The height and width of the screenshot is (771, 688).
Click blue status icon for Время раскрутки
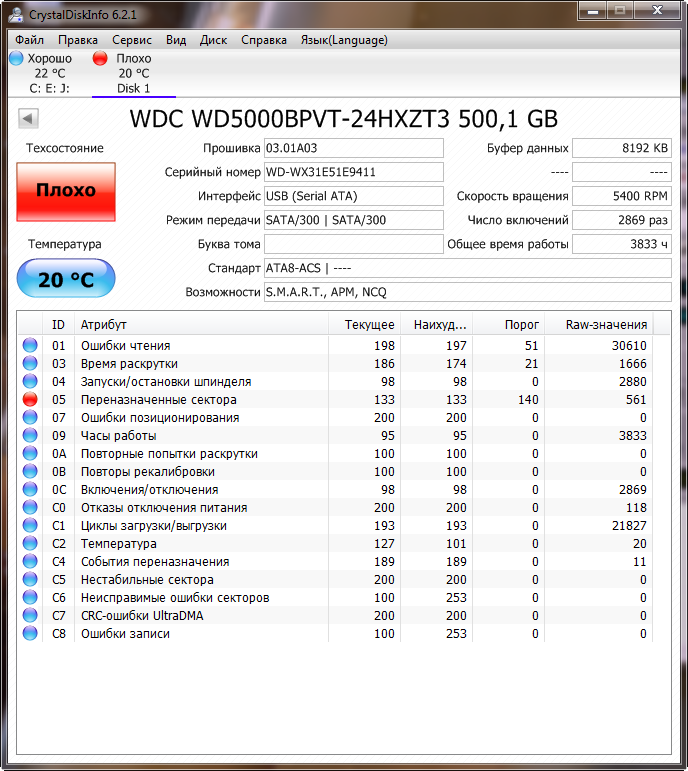(30, 363)
